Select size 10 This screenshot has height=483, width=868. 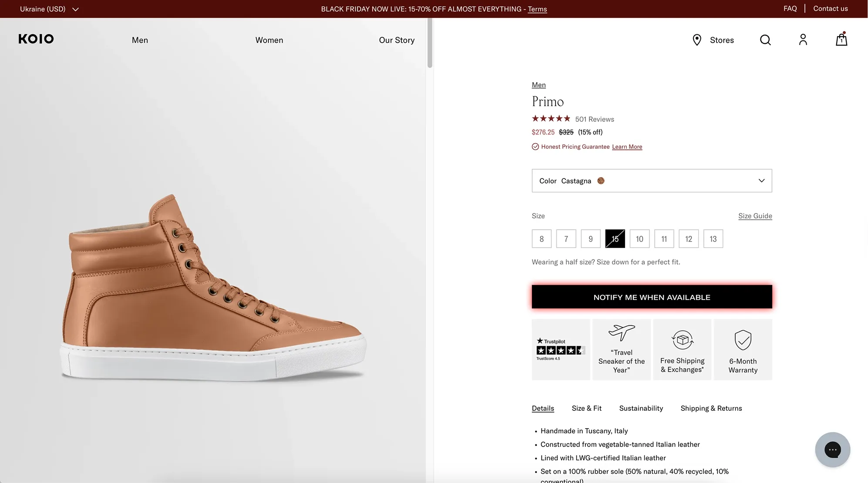639,238
